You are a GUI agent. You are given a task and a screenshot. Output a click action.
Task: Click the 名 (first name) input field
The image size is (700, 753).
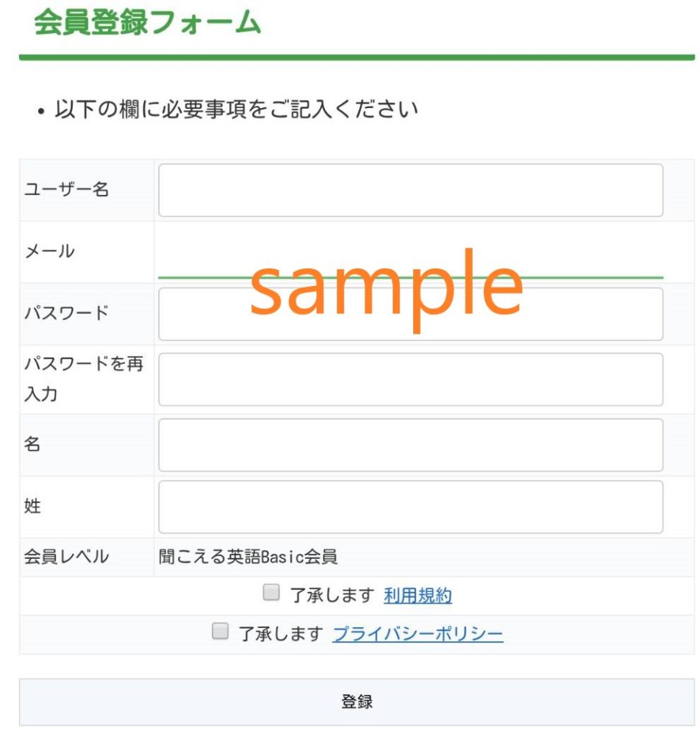(x=410, y=445)
